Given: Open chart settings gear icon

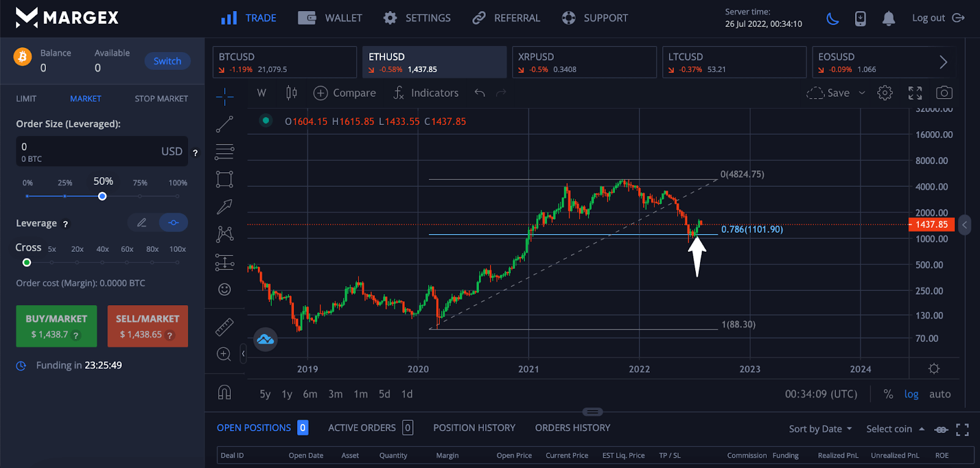Looking at the screenshot, I should point(884,93).
